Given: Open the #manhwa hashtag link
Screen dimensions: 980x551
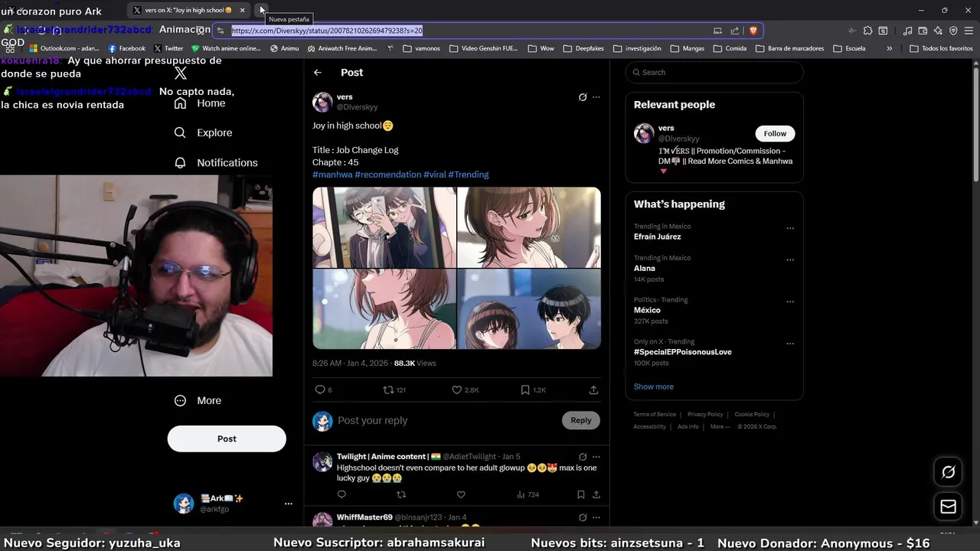Looking at the screenshot, I should 332,174.
